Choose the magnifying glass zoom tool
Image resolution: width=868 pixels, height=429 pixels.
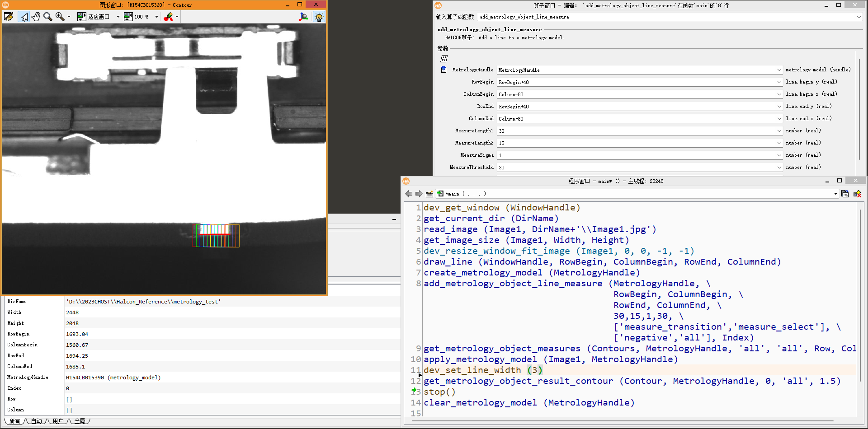click(x=47, y=17)
